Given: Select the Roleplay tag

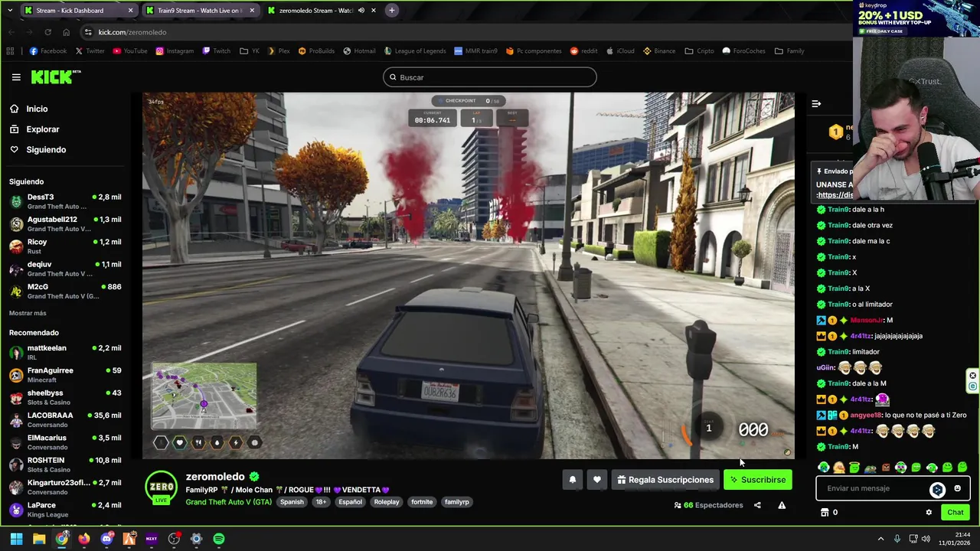Looking at the screenshot, I should point(387,502).
